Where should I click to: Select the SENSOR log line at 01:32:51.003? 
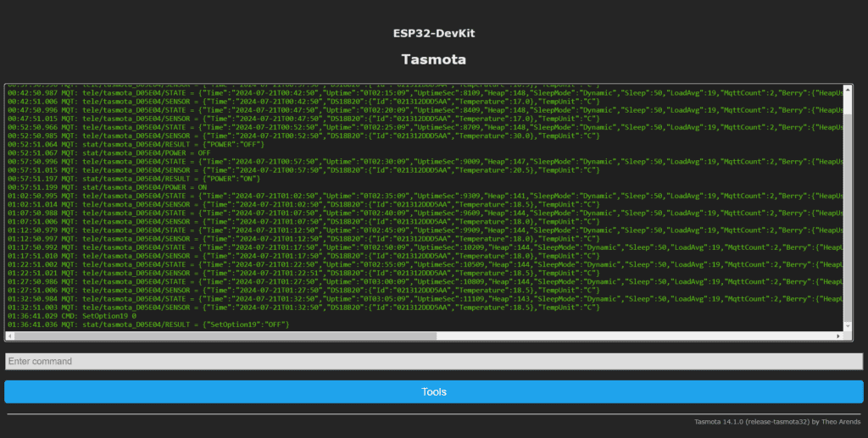303,307
